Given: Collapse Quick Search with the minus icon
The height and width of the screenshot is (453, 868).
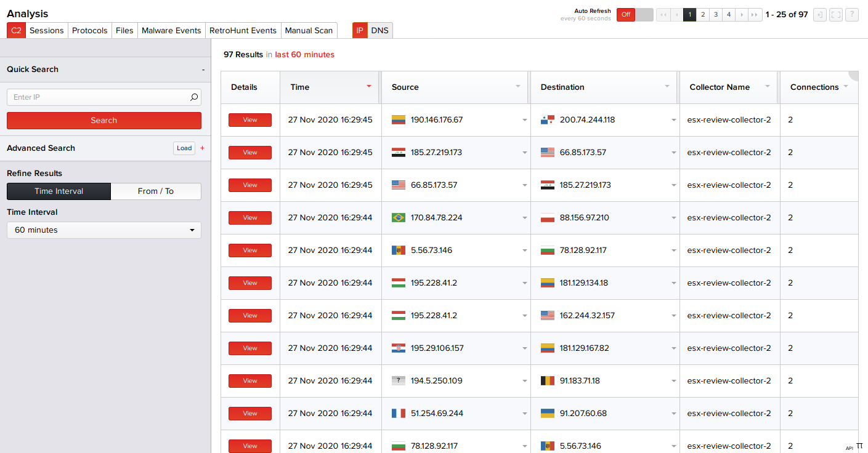Looking at the screenshot, I should coord(203,70).
